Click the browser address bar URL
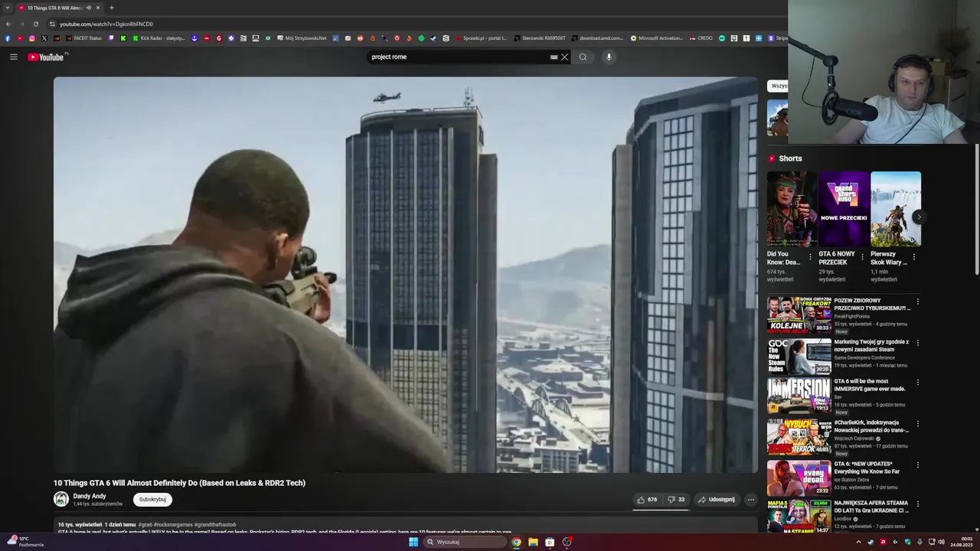This screenshot has height=551, width=980. pyautogui.click(x=106, y=24)
